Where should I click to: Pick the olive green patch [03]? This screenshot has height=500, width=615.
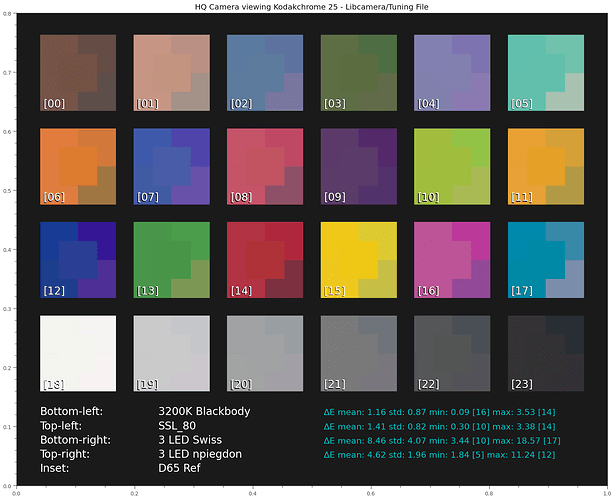pyautogui.click(x=358, y=72)
